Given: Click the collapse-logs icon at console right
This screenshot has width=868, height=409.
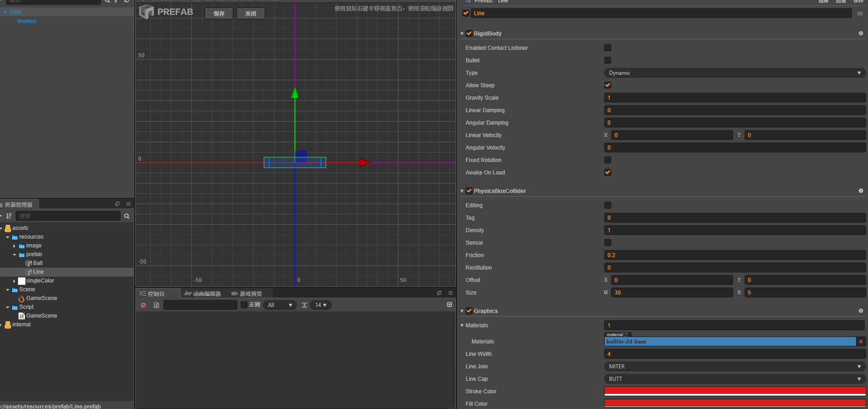Looking at the screenshot, I should coord(449,305).
